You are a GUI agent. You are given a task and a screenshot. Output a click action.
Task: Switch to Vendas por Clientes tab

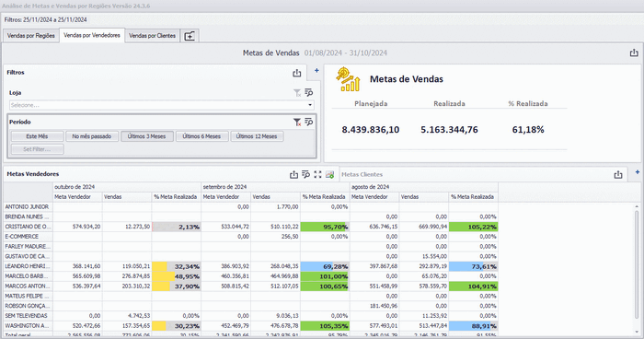click(x=152, y=36)
